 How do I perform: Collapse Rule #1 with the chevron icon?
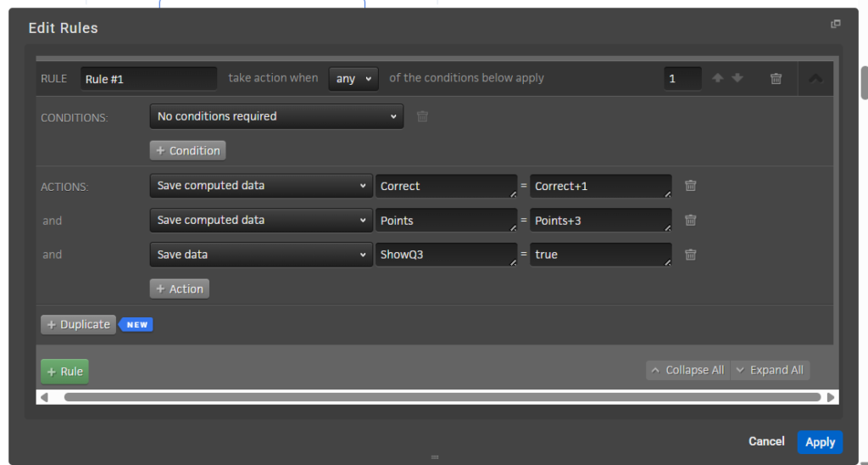click(815, 78)
